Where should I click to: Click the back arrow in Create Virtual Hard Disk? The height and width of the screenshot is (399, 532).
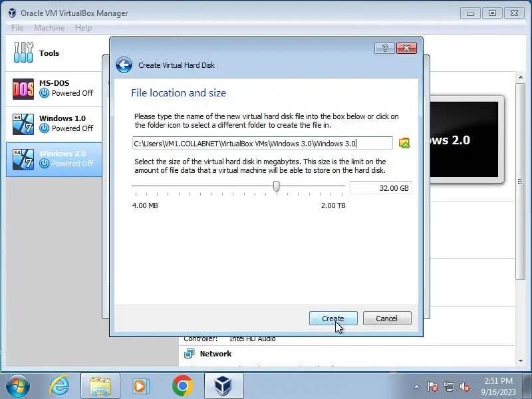tap(124, 65)
